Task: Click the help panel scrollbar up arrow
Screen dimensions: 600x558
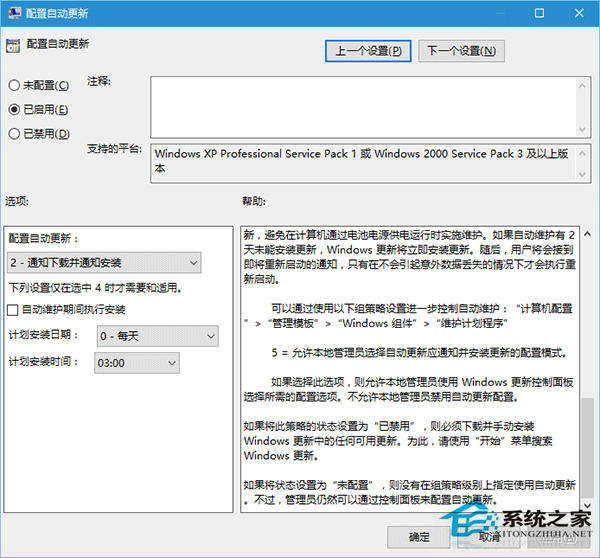Action: pyautogui.click(x=587, y=233)
